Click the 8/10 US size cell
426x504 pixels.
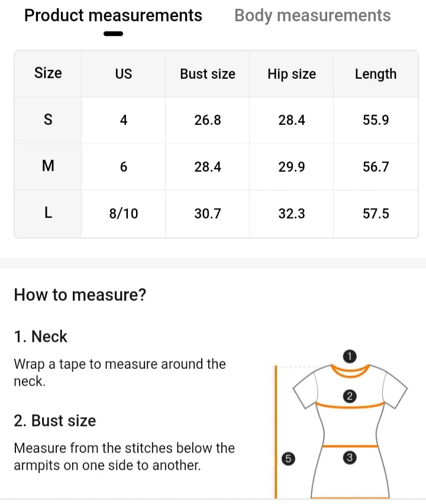point(124,214)
